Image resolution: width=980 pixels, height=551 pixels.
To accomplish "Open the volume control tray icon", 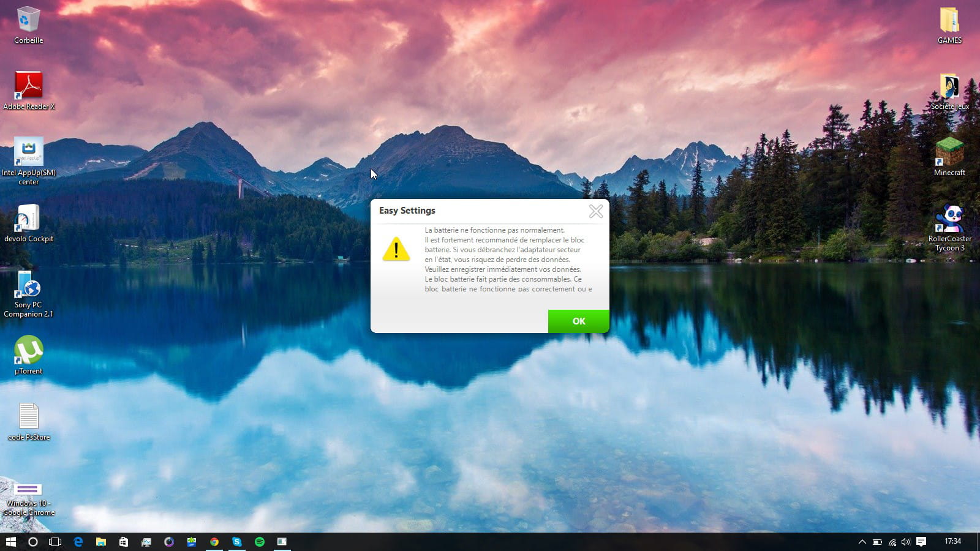I will coord(906,542).
